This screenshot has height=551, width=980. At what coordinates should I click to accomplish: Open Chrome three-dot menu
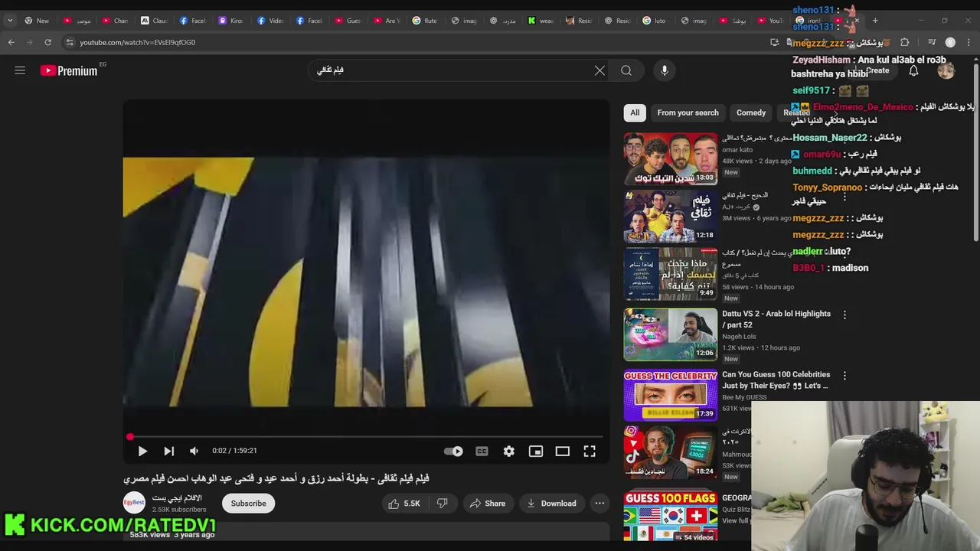[969, 42]
